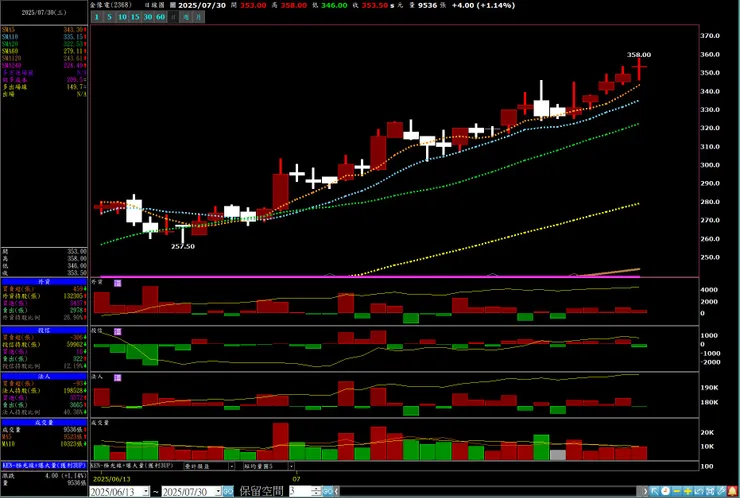Image resolution: width=740 pixels, height=498 pixels.
Task: Open settings icon in the 投信 panel
Action: point(118,331)
